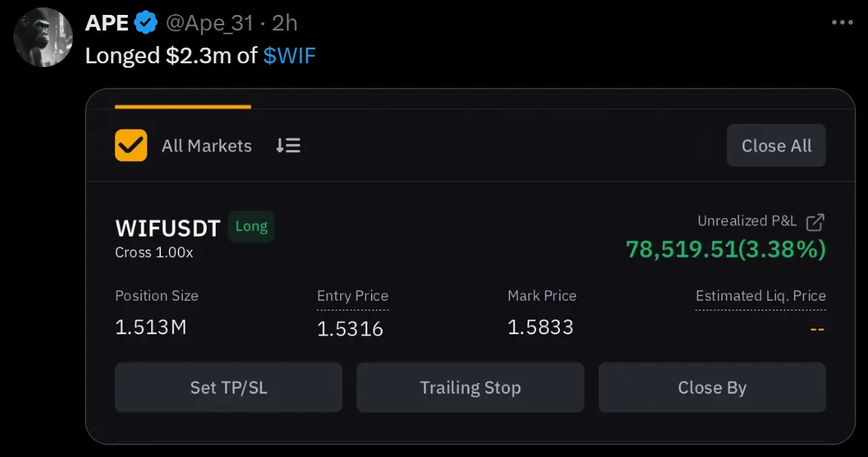This screenshot has height=457, width=868.
Task: Open the tweet's three-dot more menu
Action: click(x=842, y=22)
